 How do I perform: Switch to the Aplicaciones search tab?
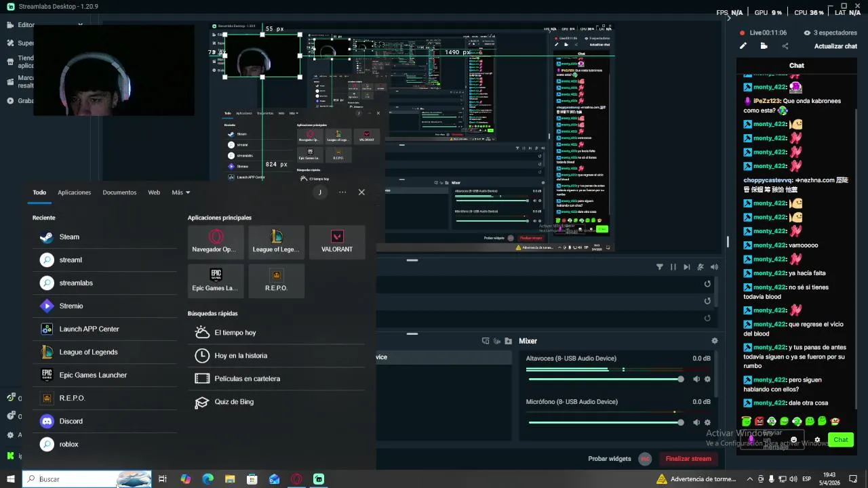pos(74,192)
